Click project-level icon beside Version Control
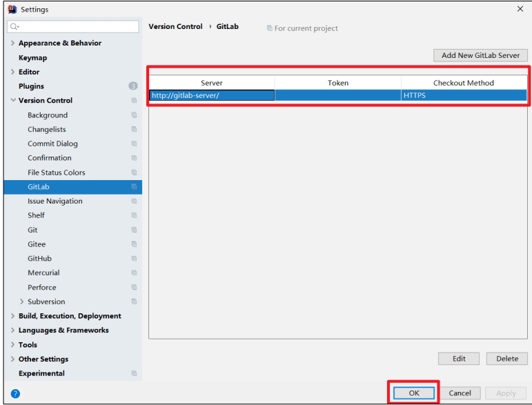Image resolution: width=532 pixels, height=405 pixels. click(x=134, y=101)
